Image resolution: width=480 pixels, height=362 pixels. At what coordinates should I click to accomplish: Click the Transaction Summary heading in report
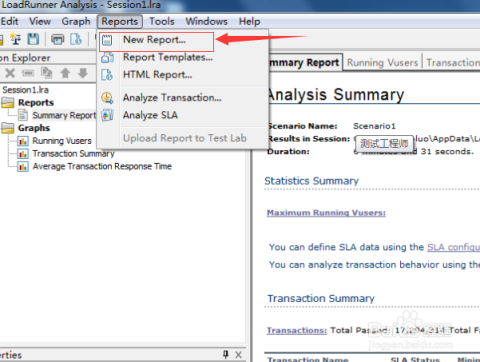(x=321, y=298)
